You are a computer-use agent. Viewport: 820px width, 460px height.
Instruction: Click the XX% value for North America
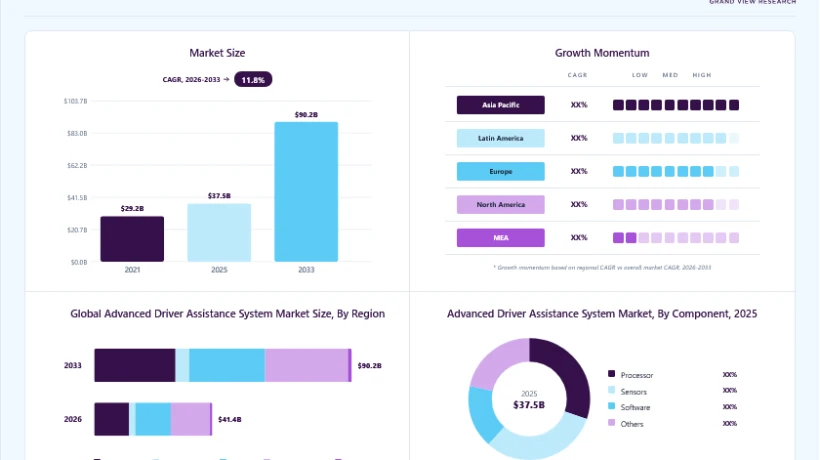(579, 204)
